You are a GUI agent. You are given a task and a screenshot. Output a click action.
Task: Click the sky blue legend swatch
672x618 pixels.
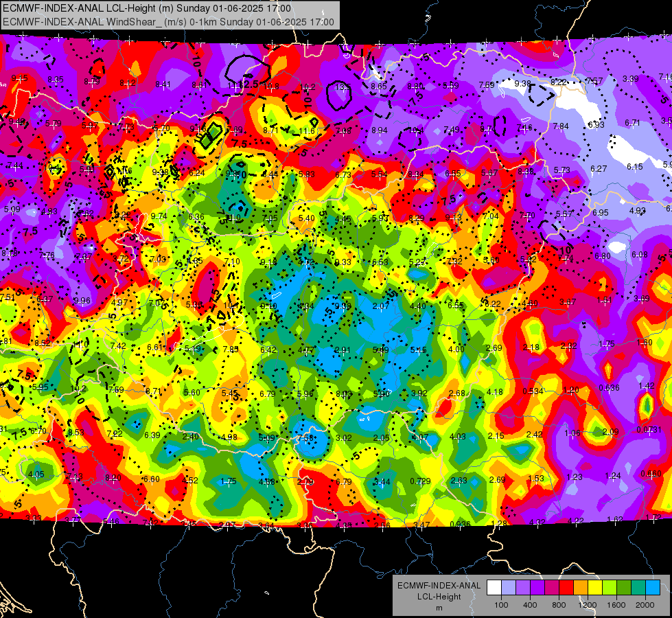(653, 588)
